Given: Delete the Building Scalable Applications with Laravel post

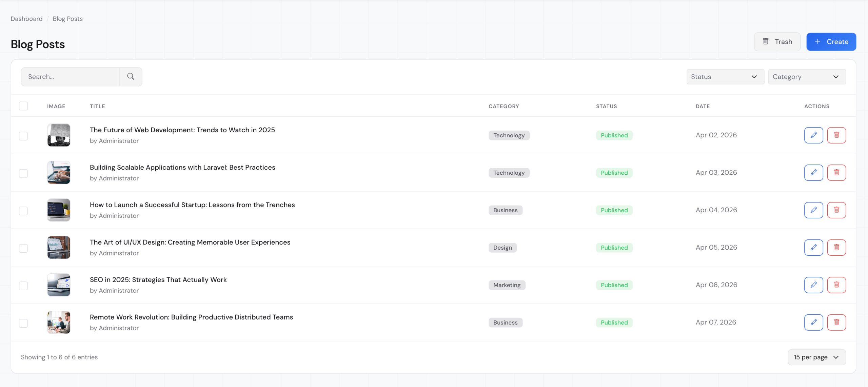Looking at the screenshot, I should pos(836,173).
